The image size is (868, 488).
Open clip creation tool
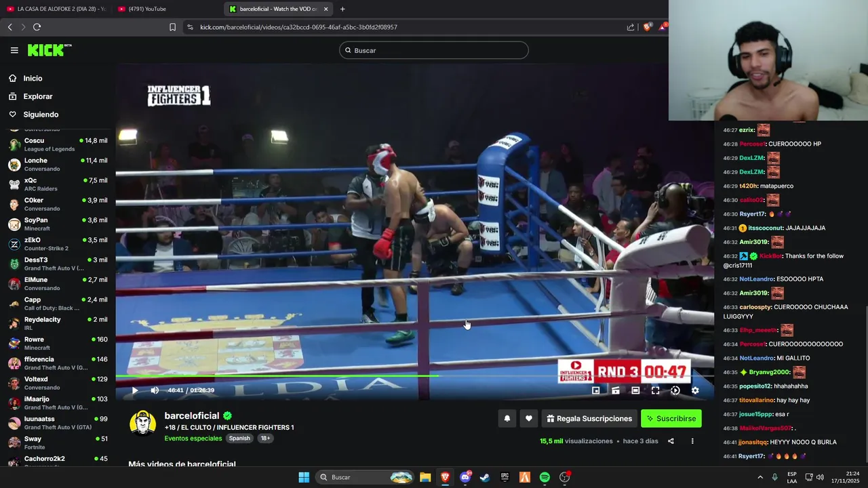[x=616, y=390]
